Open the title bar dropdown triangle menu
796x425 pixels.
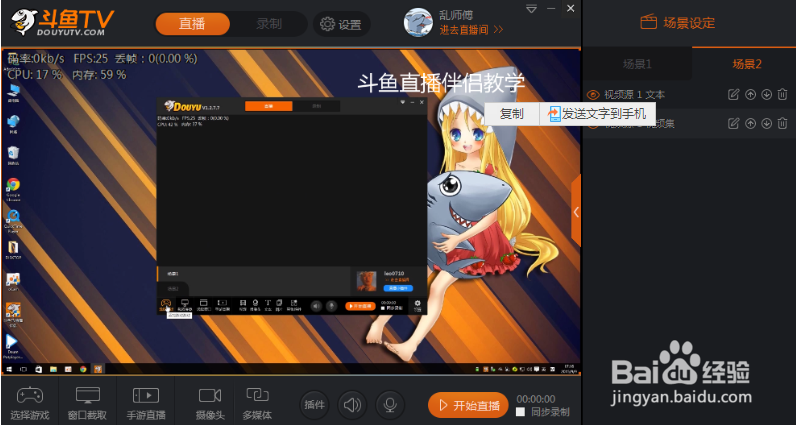coord(532,9)
